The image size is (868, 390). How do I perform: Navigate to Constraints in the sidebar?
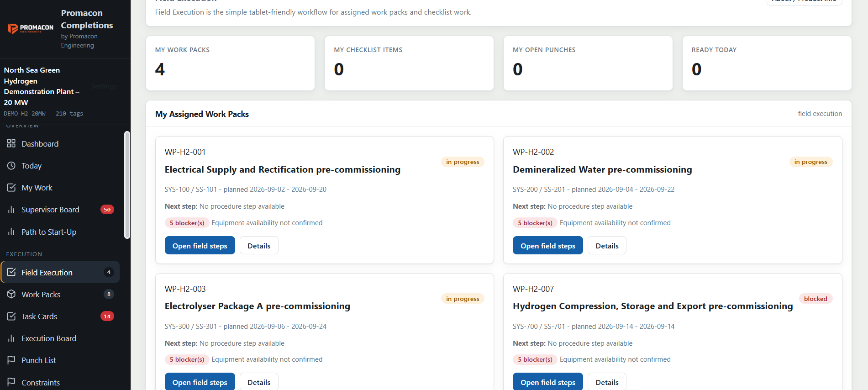click(x=60, y=382)
